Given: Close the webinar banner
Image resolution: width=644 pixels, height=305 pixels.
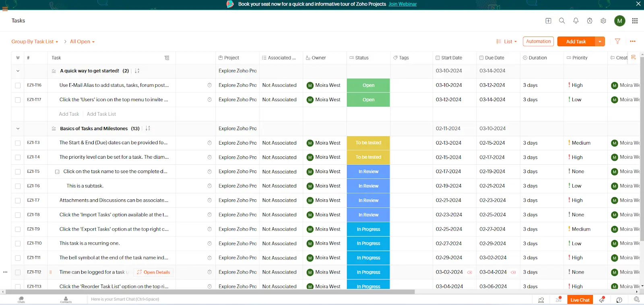Looking at the screenshot, I should 638,4.
